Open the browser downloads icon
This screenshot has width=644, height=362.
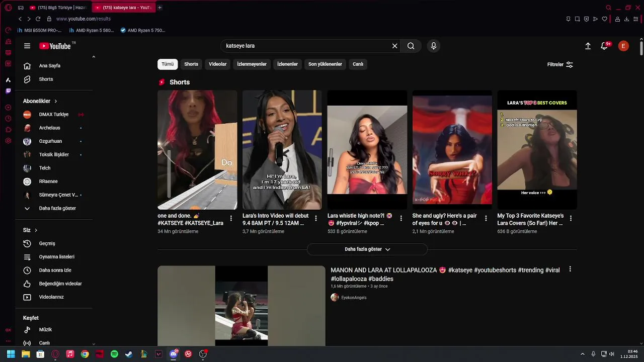click(x=627, y=19)
